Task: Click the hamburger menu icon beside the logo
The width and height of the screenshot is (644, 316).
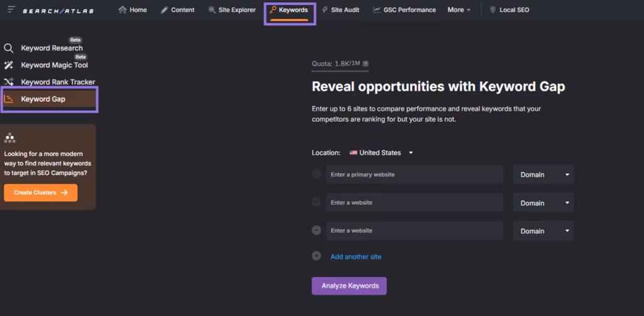Action: pos(11,10)
